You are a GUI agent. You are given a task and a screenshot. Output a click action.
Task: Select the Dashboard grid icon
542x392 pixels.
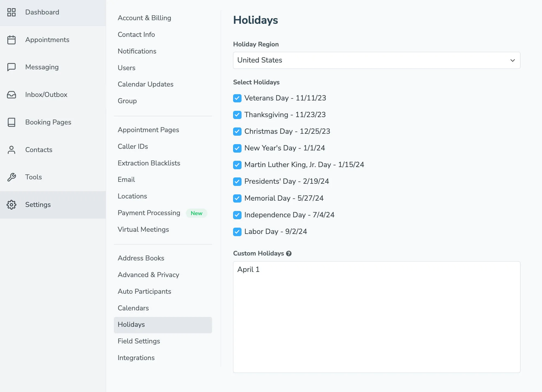[x=11, y=12]
